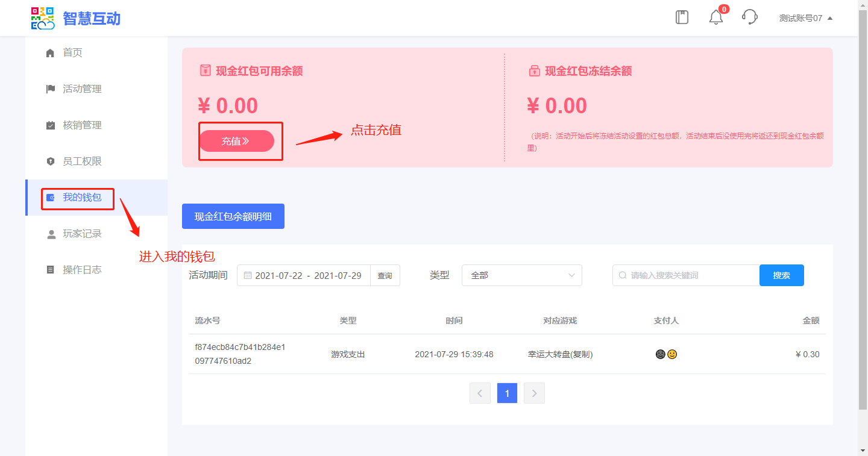The width and height of the screenshot is (868, 456).
Task: Click the home icon beside 首页
Action: pos(51,53)
